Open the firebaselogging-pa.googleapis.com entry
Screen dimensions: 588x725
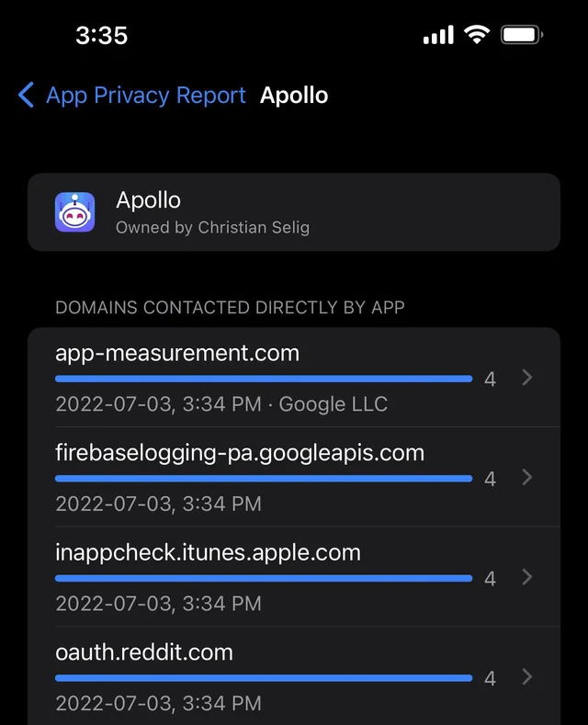point(294,477)
